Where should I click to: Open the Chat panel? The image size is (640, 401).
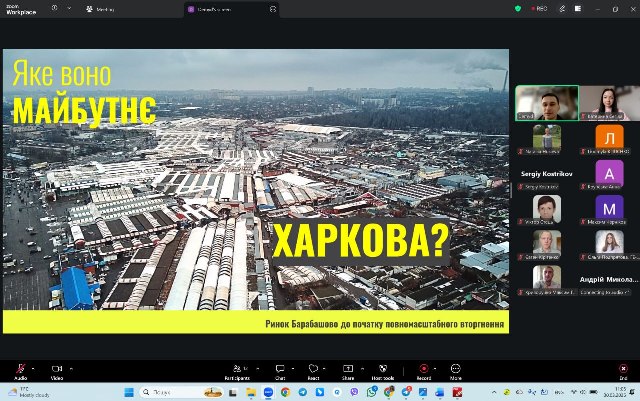280,369
